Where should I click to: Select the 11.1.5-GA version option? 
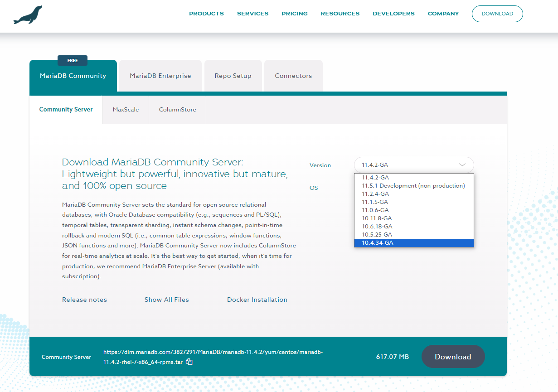pos(414,202)
